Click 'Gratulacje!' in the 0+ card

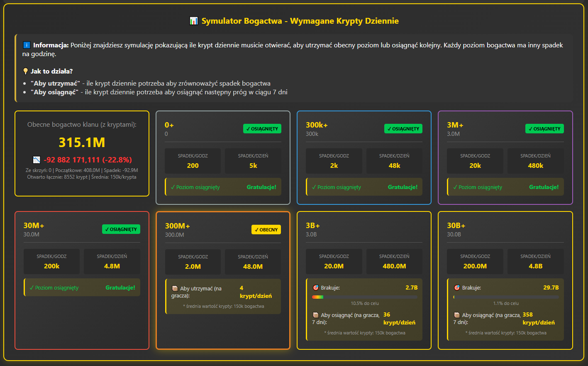(x=261, y=187)
